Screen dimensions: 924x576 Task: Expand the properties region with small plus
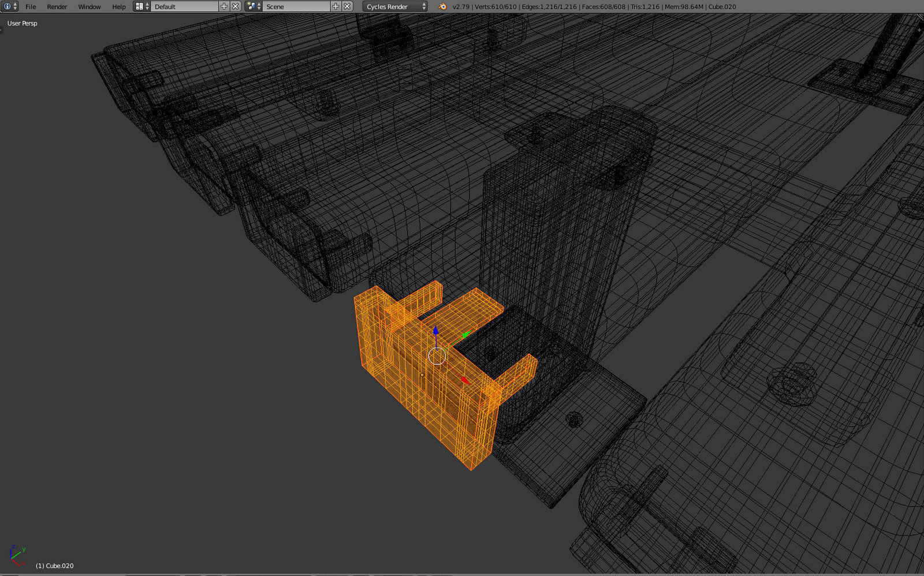[919, 30]
